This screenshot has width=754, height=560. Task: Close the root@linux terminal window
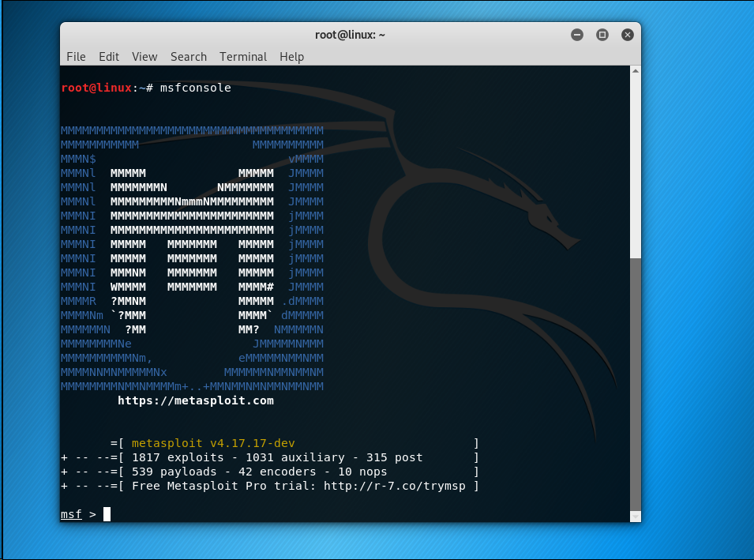pos(627,35)
